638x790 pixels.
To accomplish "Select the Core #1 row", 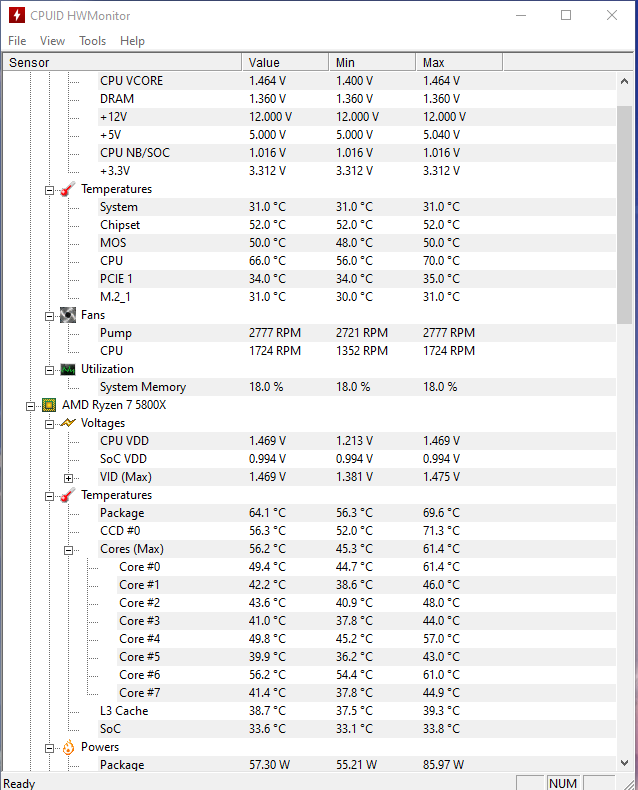I will (366, 585).
